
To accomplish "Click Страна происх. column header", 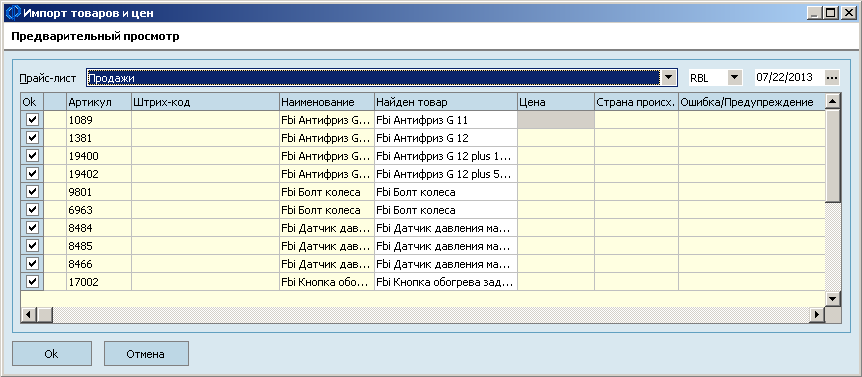I will coord(637,102).
